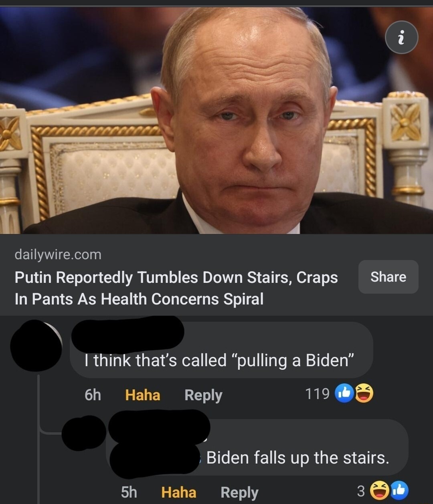Reply to the "Biden falls up the stairs" comment
Image resolution: width=433 pixels, height=504 pixels.
pyautogui.click(x=239, y=492)
